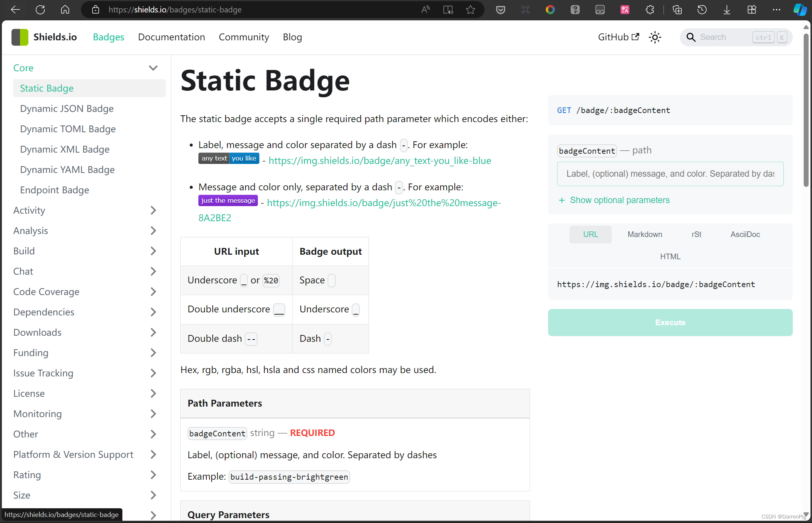Collapse the Core sidebar category
Viewport: 812px width, 523px height.
click(x=153, y=68)
